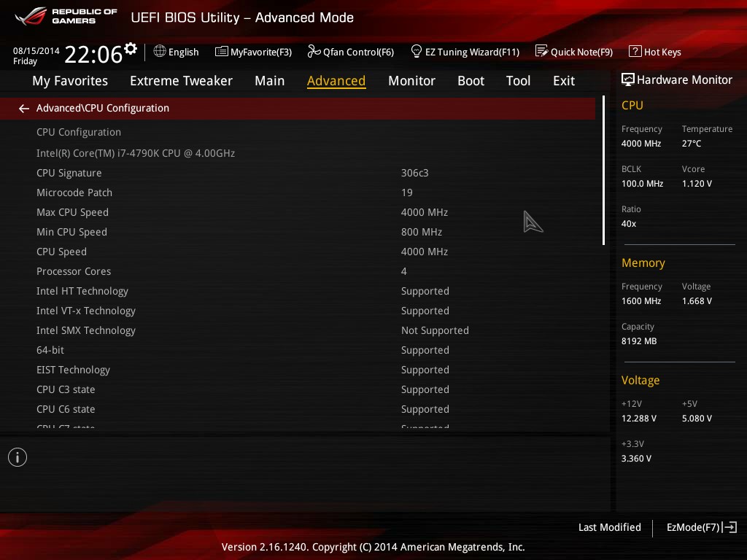Click the Quick Note pencil icon
747x560 pixels.
pyautogui.click(x=542, y=51)
